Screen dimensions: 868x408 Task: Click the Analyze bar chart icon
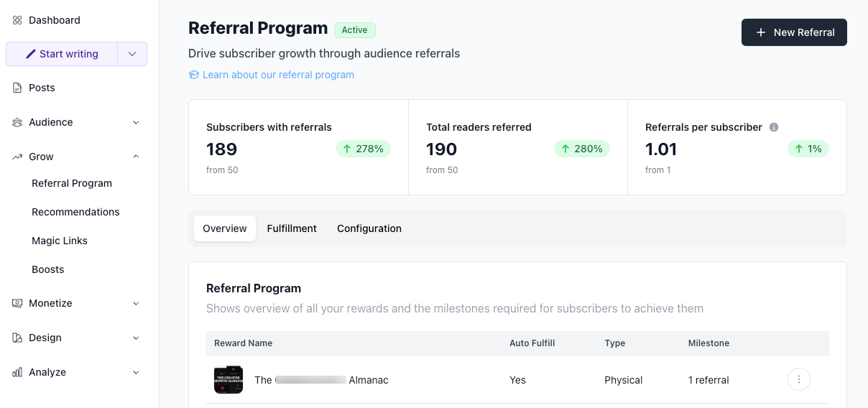(17, 372)
